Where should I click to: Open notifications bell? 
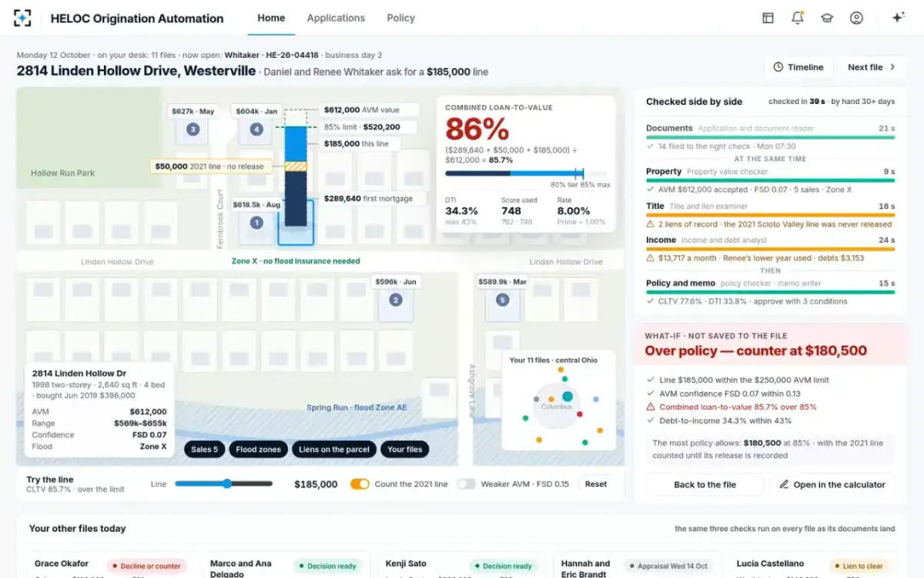click(798, 18)
